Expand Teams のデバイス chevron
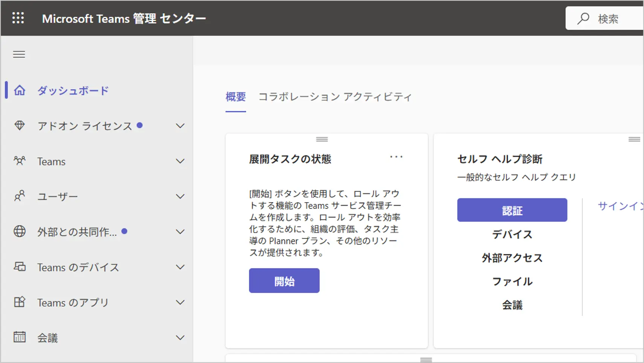Screen dimensions: 644x363 coord(180,267)
